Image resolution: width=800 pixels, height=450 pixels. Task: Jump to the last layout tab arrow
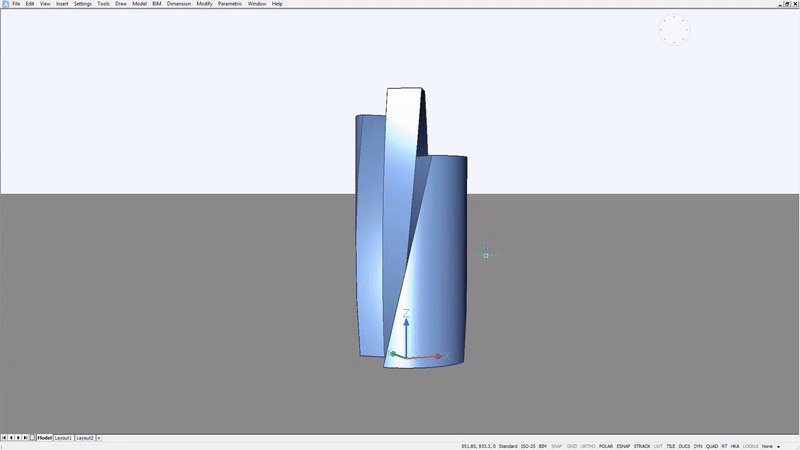click(x=26, y=438)
